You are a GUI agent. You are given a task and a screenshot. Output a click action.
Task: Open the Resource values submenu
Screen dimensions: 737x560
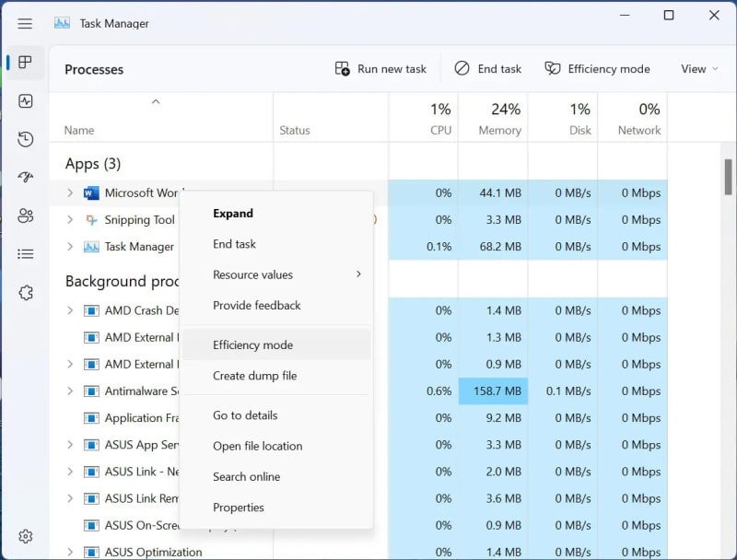pyautogui.click(x=253, y=274)
